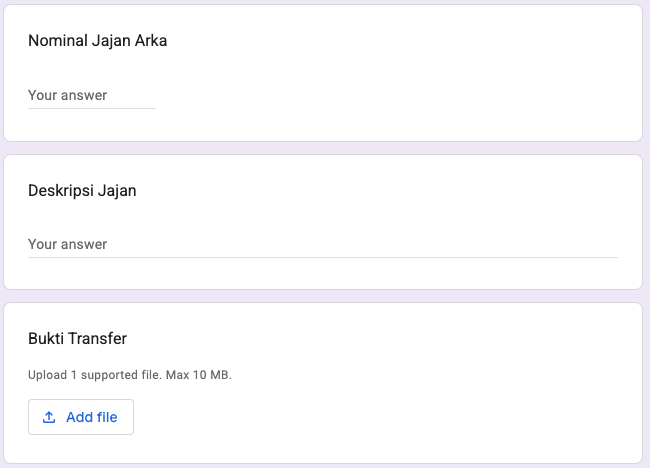Focus the Nominal Jajan Arka answer field

[92, 96]
